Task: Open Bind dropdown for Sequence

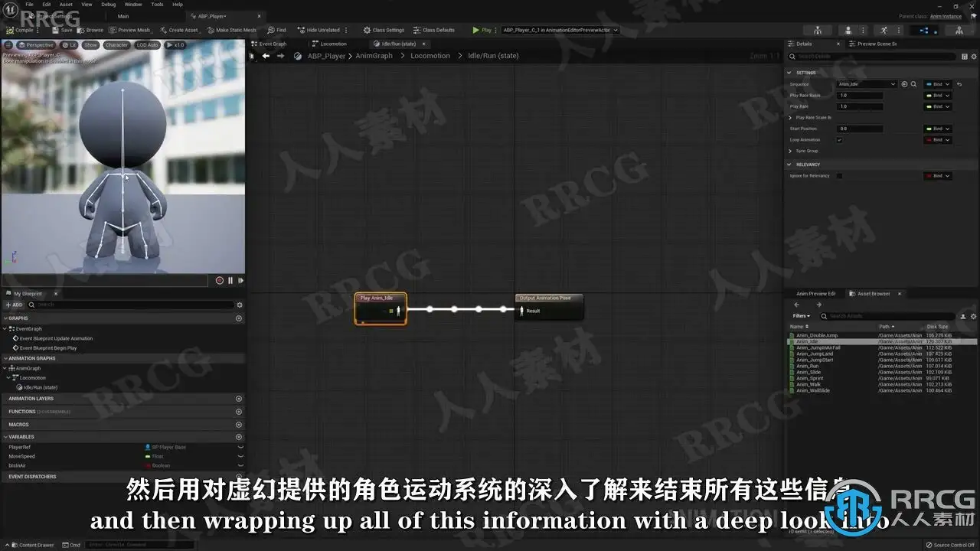Action: tap(938, 84)
